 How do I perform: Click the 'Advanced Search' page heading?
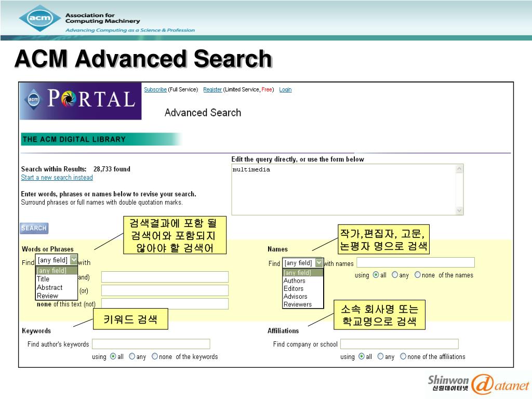[203, 113]
